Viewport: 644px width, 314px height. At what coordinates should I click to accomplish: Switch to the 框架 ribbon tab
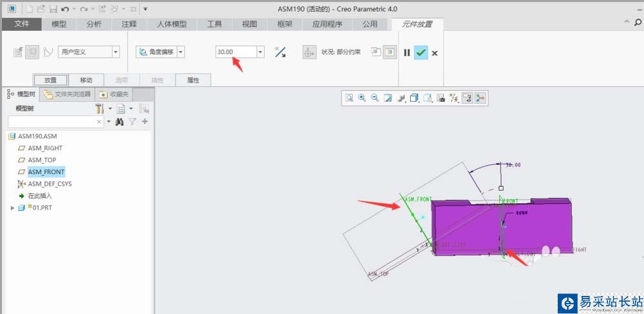click(x=285, y=25)
